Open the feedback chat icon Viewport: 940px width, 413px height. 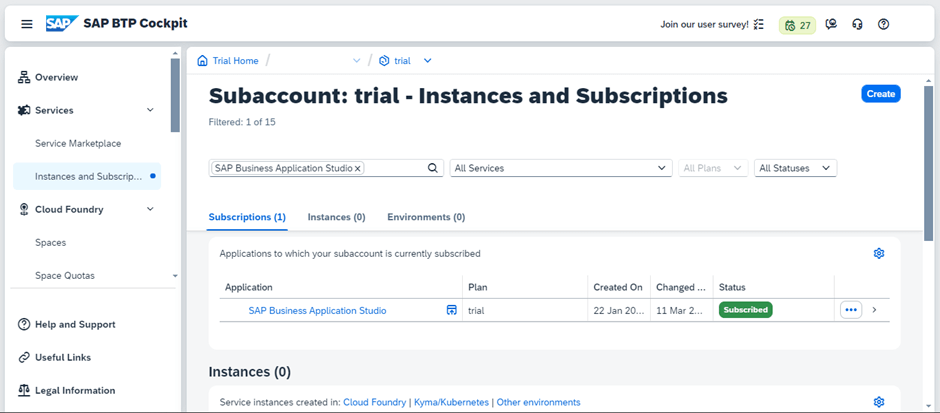[x=831, y=25]
